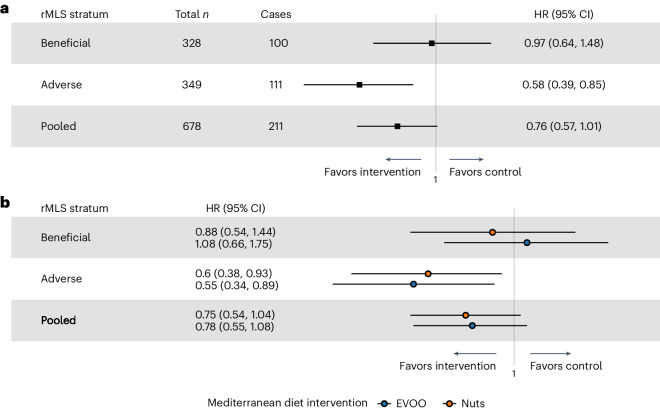Select the blue EVOO point in Beneficial row
Viewport: 660px width, 410px height.
click(527, 242)
